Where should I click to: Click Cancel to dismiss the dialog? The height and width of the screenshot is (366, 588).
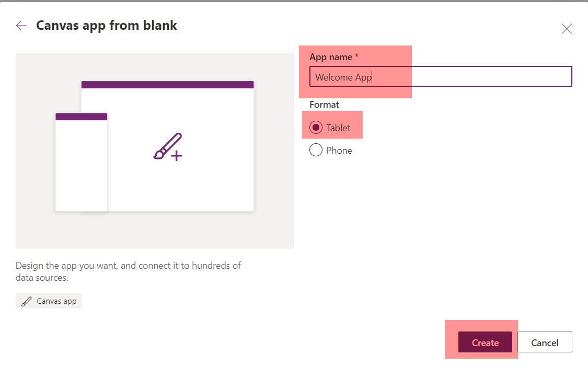pos(545,342)
